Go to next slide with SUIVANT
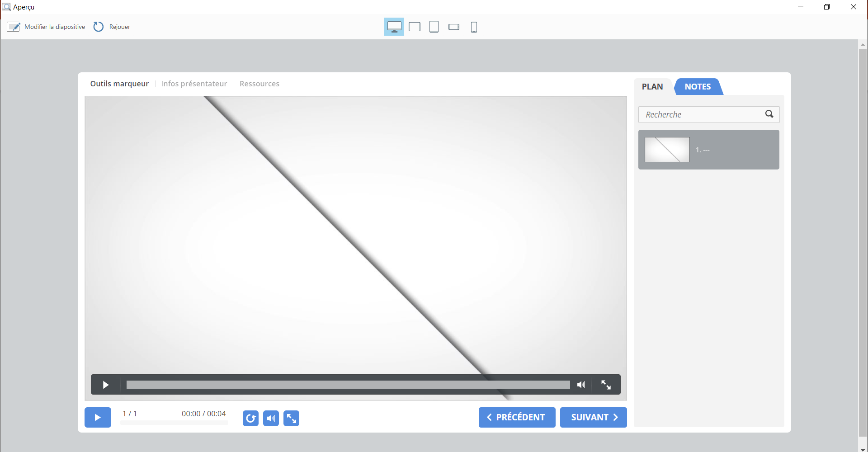The image size is (868, 452). pos(593,417)
